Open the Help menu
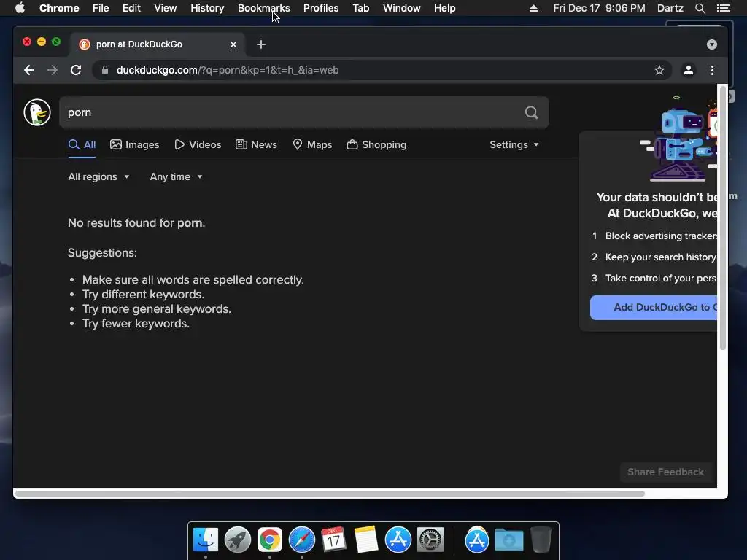The width and height of the screenshot is (747, 560). (444, 8)
